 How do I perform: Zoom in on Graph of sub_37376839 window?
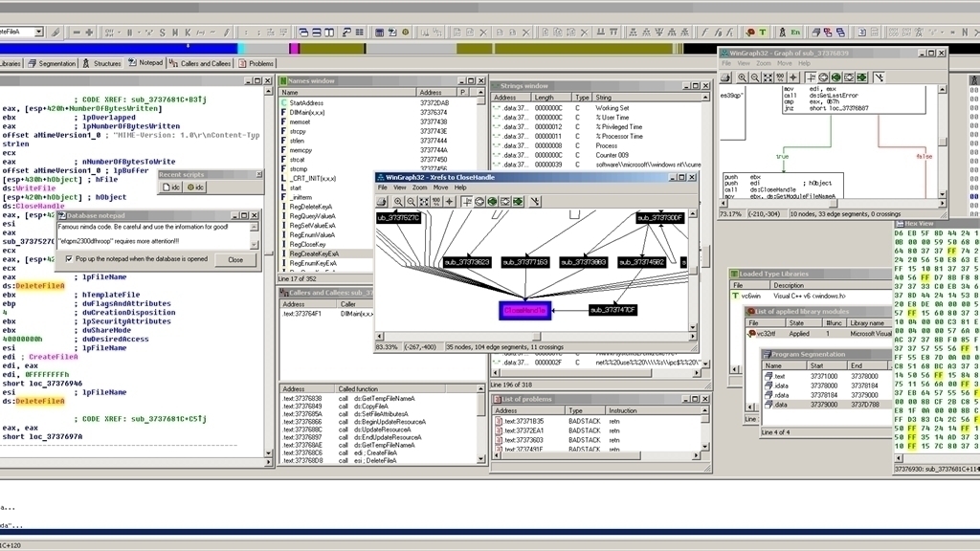pyautogui.click(x=742, y=77)
